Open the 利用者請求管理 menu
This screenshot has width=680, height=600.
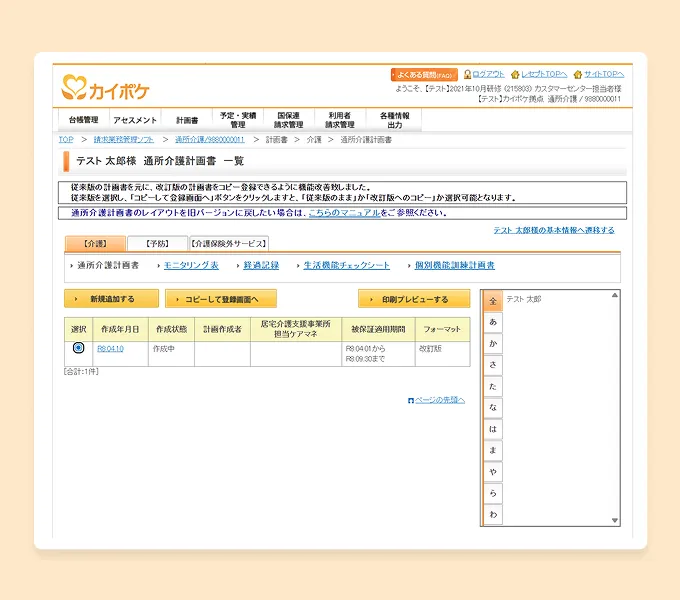tap(340, 120)
